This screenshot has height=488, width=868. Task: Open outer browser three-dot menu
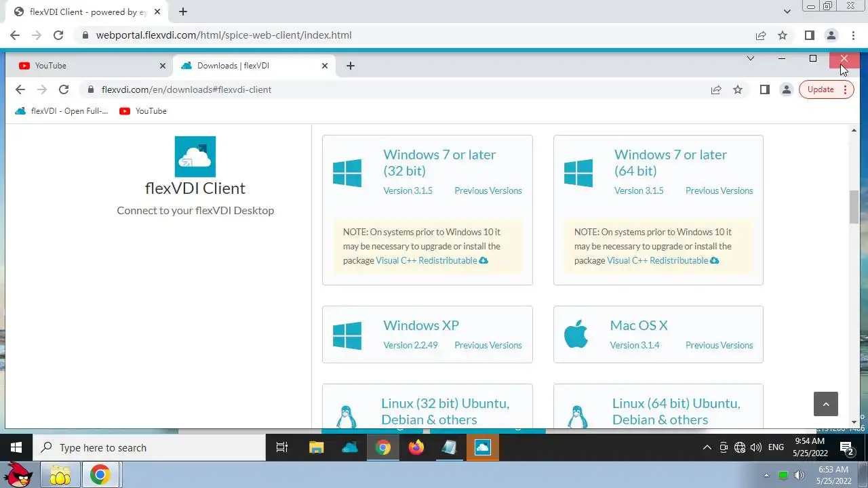pyautogui.click(x=853, y=35)
